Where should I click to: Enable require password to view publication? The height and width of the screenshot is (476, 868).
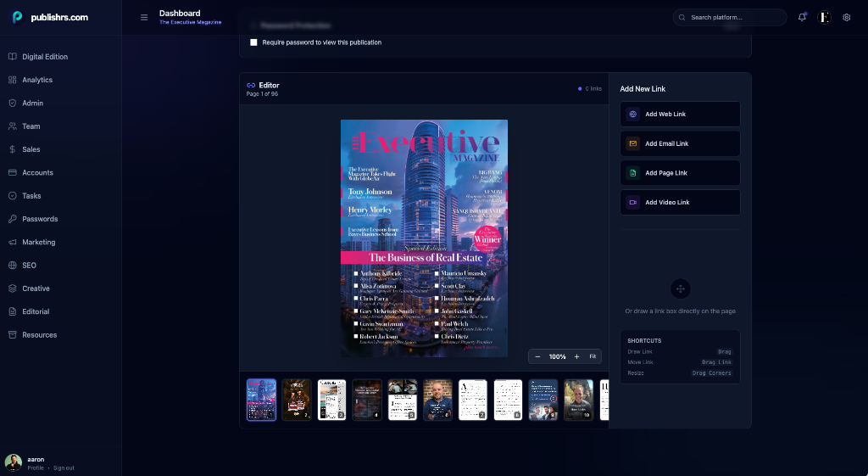click(x=253, y=42)
